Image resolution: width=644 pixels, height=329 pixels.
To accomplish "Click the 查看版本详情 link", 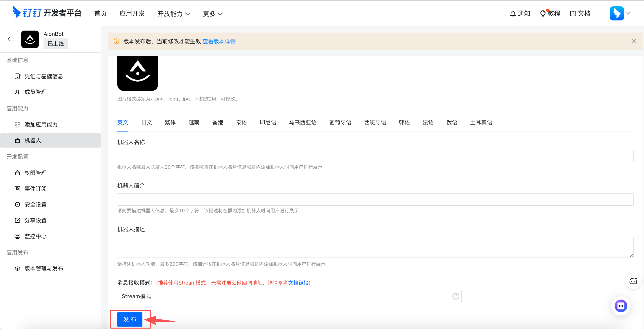I will 219,41.
